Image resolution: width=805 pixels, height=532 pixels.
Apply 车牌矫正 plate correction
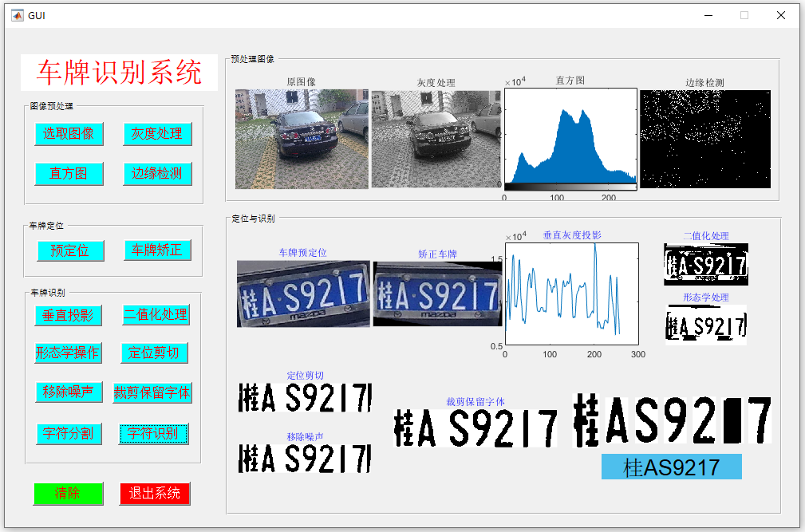coord(157,250)
